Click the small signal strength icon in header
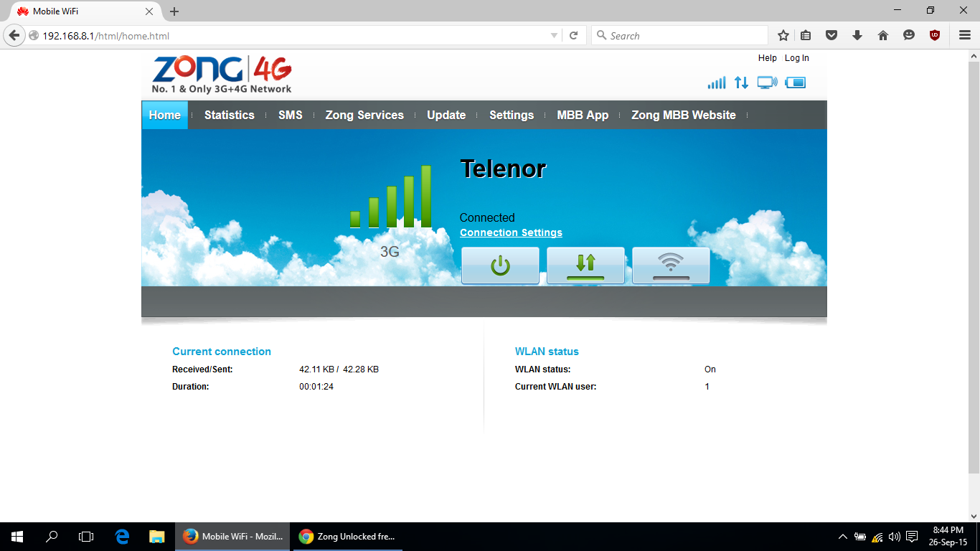980x551 pixels. point(717,83)
